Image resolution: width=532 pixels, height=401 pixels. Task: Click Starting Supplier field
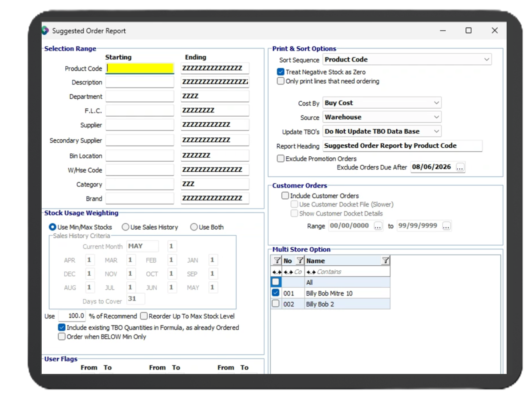pos(140,125)
